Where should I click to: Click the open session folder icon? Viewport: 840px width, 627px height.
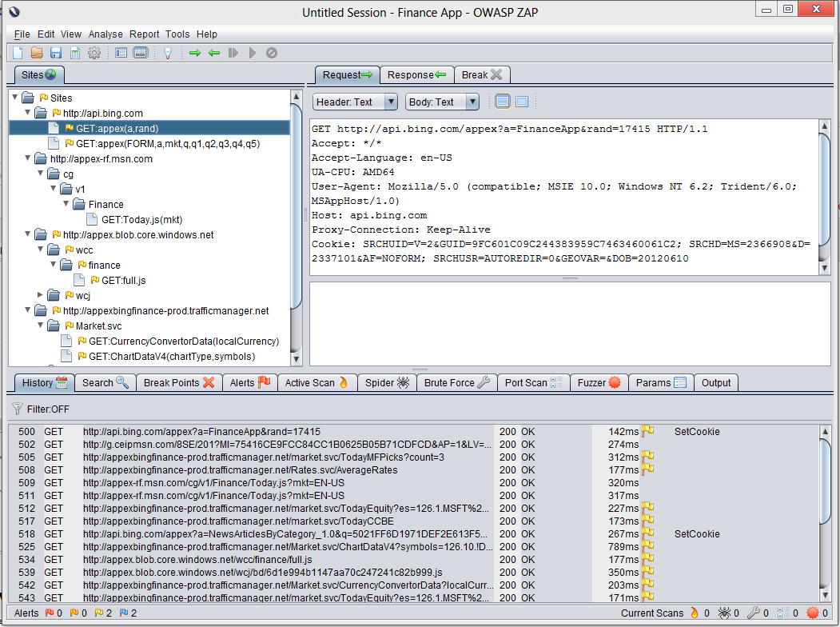(x=37, y=53)
